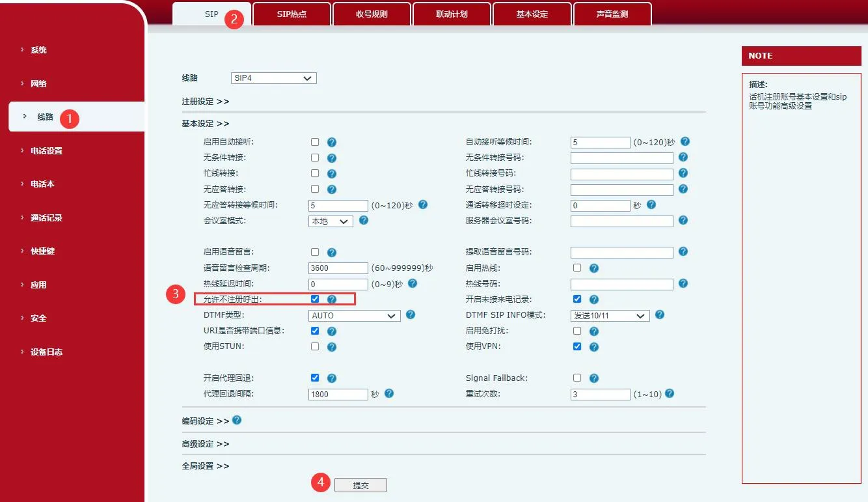Click the help icon next to DTMF类型
Viewport: 868px width, 502px height.
tap(410, 314)
